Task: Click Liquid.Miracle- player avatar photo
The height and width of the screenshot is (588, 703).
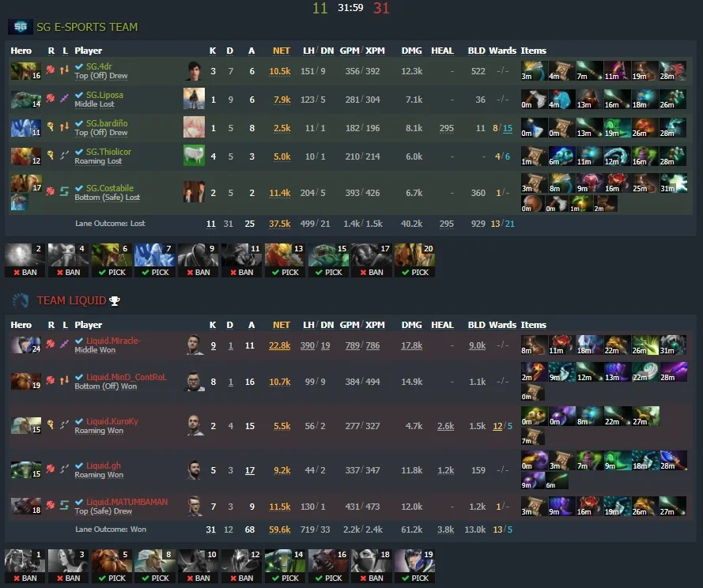Action: pyautogui.click(x=194, y=345)
